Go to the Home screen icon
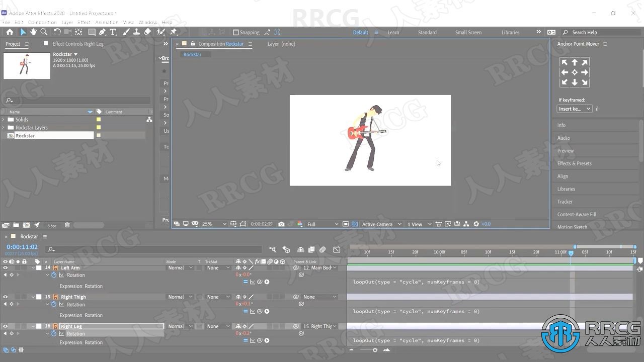The width and height of the screenshot is (644, 362). tap(10, 32)
